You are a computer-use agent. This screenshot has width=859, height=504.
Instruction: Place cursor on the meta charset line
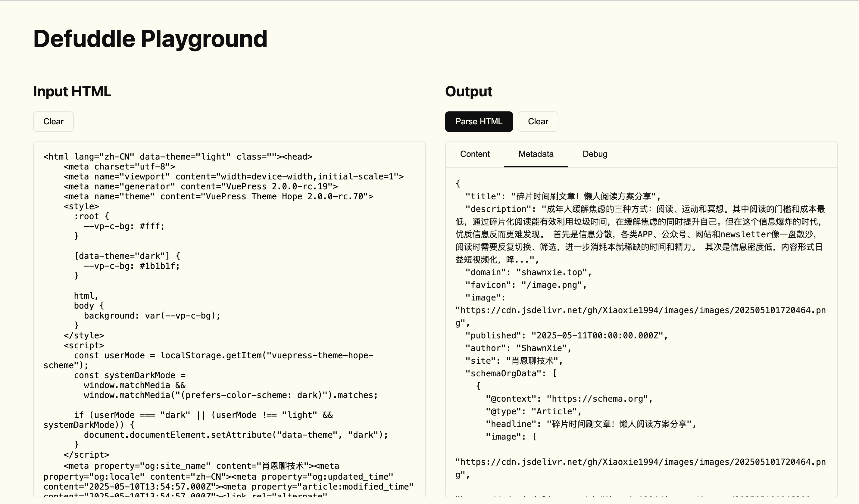pyautogui.click(x=119, y=166)
